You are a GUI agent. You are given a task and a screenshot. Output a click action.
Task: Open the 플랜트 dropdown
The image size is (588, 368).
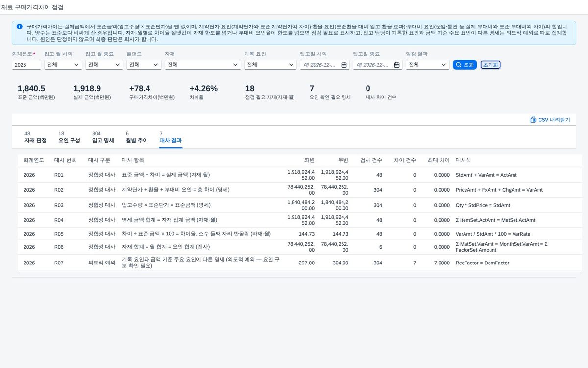(x=144, y=65)
